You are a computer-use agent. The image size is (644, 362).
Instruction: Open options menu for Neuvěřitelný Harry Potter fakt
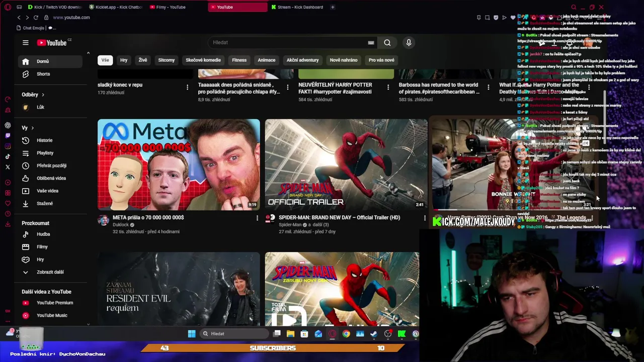388,87
